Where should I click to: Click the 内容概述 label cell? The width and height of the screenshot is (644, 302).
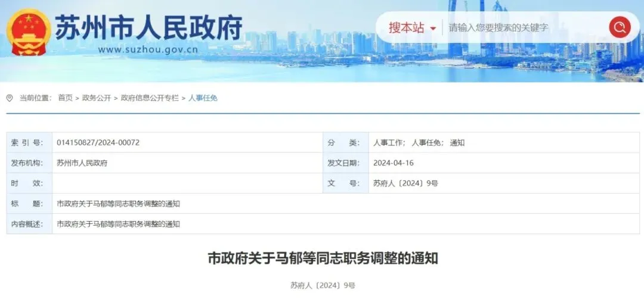(x=30, y=224)
